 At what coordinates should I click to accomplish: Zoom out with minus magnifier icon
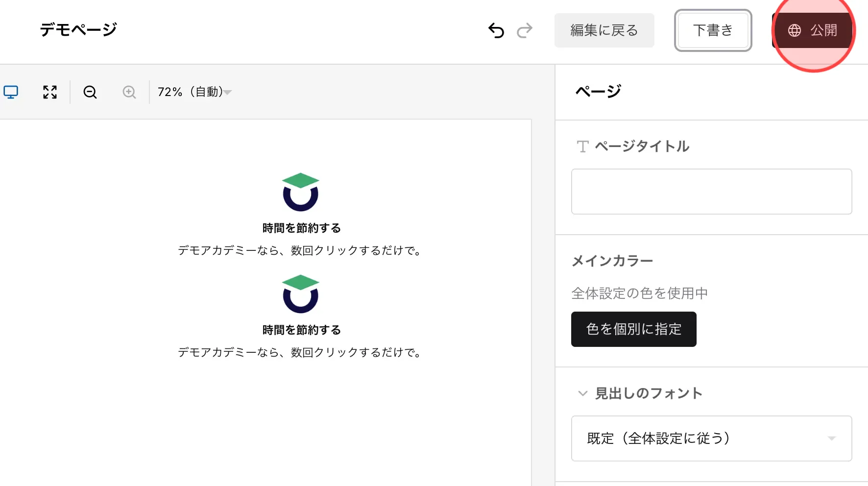click(x=90, y=92)
